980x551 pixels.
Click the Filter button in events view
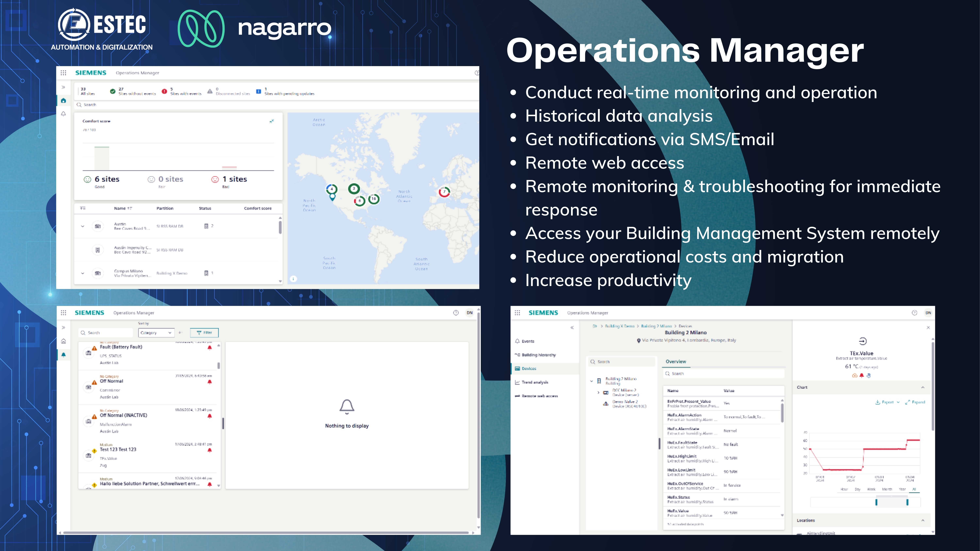(x=204, y=333)
